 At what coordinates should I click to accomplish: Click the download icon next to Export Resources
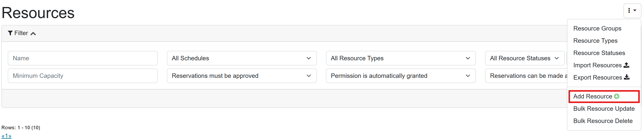click(x=626, y=77)
